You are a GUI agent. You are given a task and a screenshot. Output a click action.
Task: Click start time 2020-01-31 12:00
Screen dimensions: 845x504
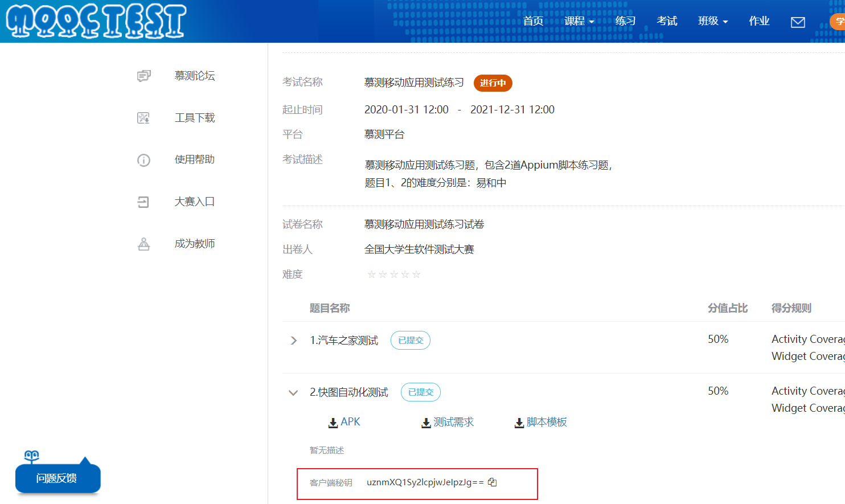point(407,109)
